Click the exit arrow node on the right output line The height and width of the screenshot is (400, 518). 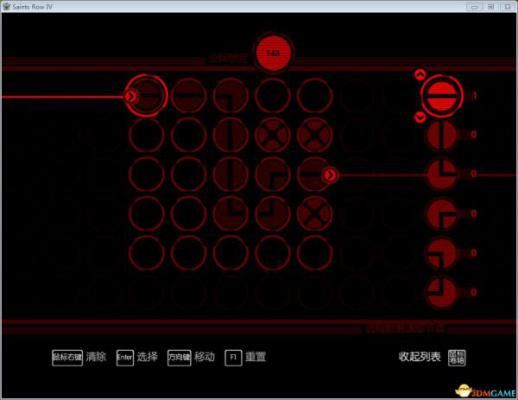pos(330,175)
